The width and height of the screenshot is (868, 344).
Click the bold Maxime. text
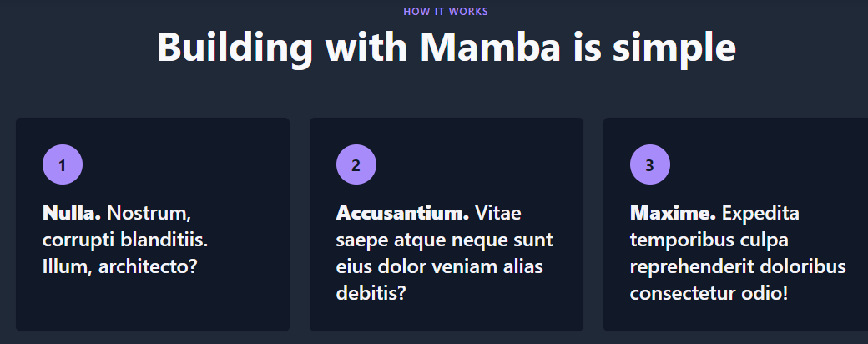point(673,213)
